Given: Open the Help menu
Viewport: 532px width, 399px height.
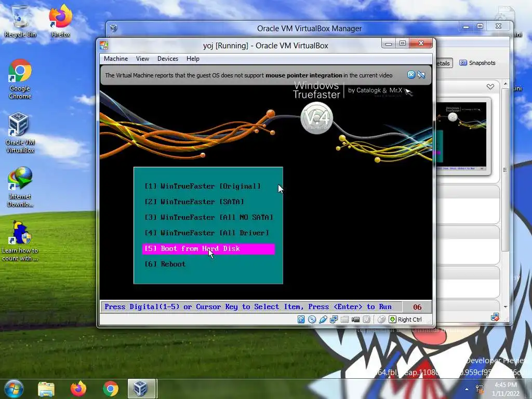Looking at the screenshot, I should pyautogui.click(x=193, y=59).
